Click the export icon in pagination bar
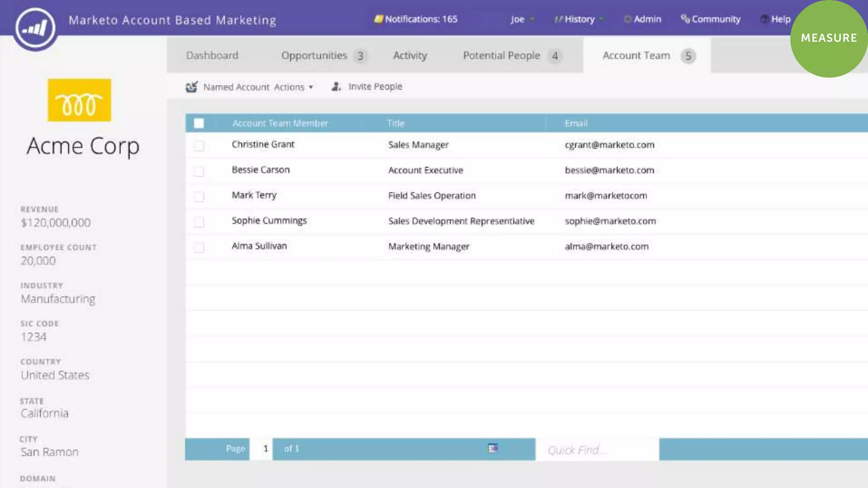The image size is (868, 488). click(492, 448)
